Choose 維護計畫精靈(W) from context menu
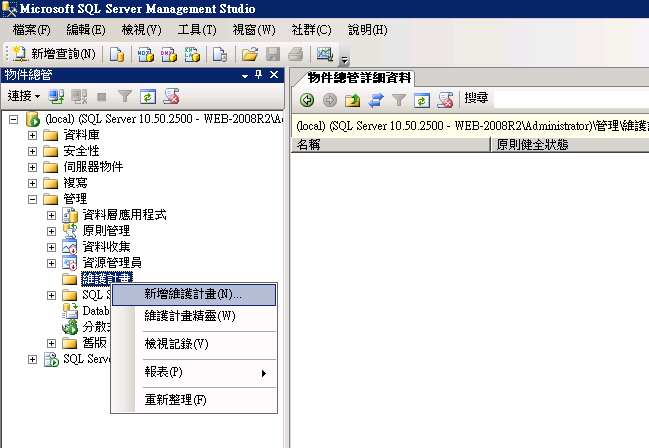This screenshot has width=649, height=448. click(x=194, y=316)
